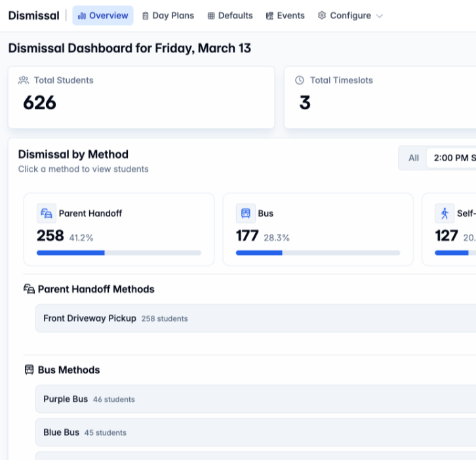Screen dimensions: 476x460
Task: Click the timeslot count value 3
Action: (x=305, y=103)
